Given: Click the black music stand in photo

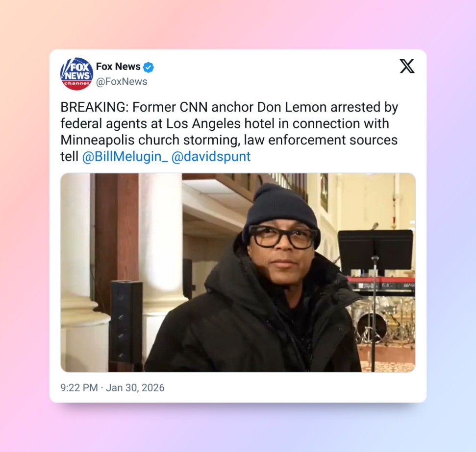Looking at the screenshot, I should pyautogui.click(x=376, y=249).
